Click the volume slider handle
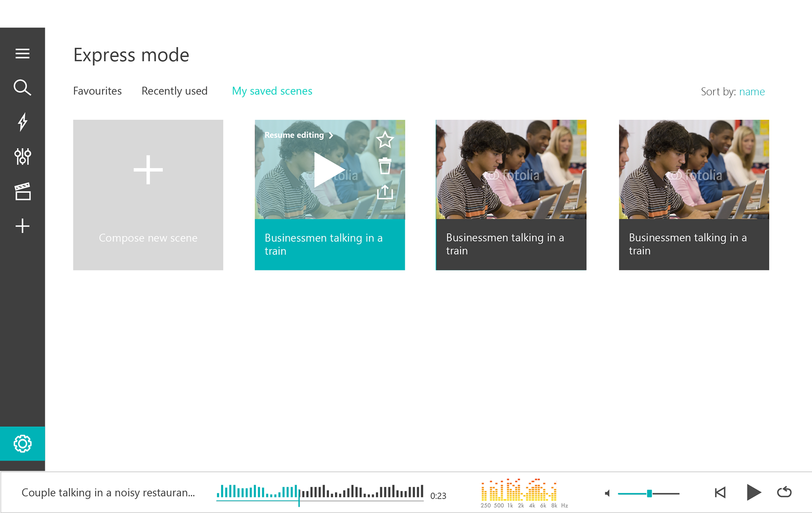 pyautogui.click(x=649, y=493)
